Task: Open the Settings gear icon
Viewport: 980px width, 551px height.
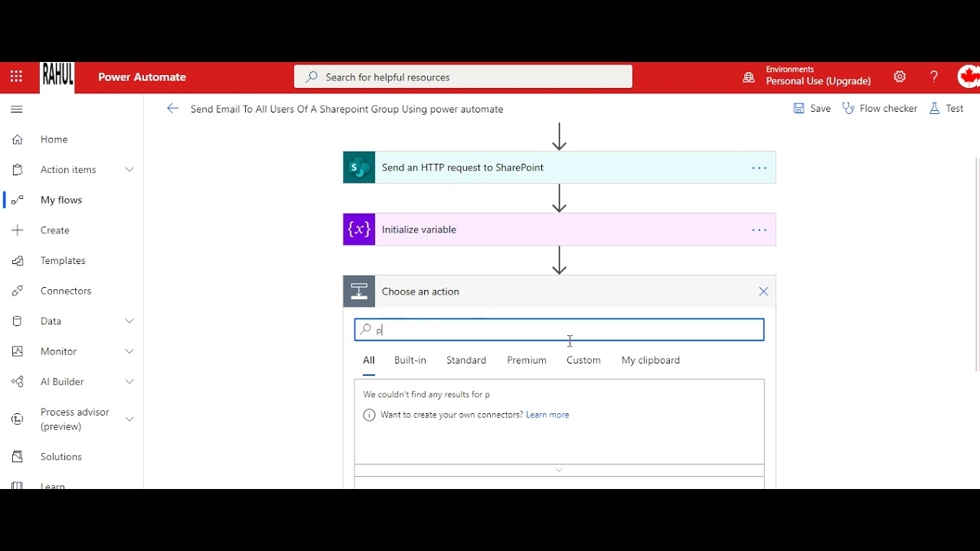Action: pos(900,77)
